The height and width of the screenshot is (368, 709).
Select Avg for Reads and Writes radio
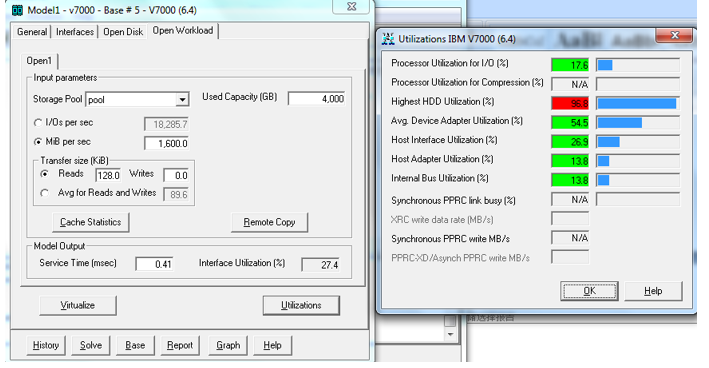tap(44, 193)
